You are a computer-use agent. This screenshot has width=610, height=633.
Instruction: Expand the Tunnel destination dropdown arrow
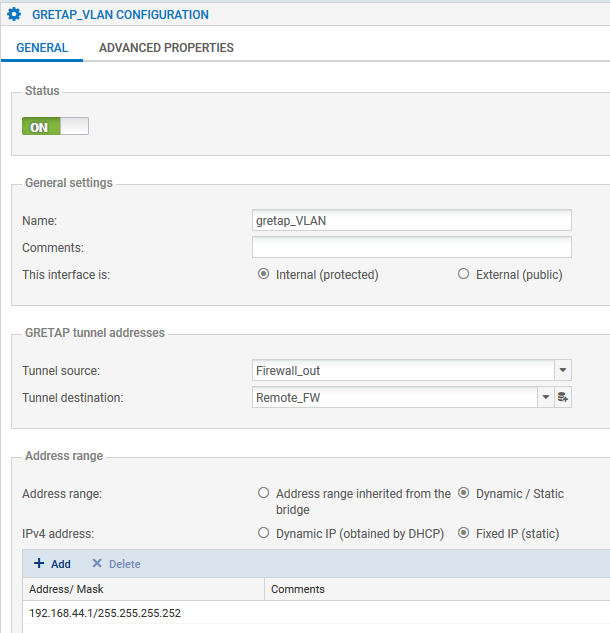point(546,398)
